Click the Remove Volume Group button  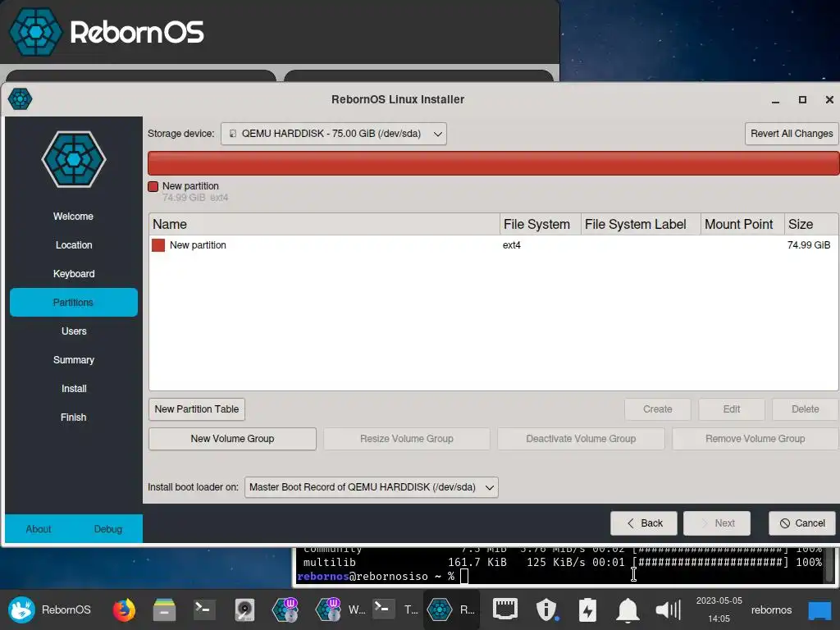(755, 438)
